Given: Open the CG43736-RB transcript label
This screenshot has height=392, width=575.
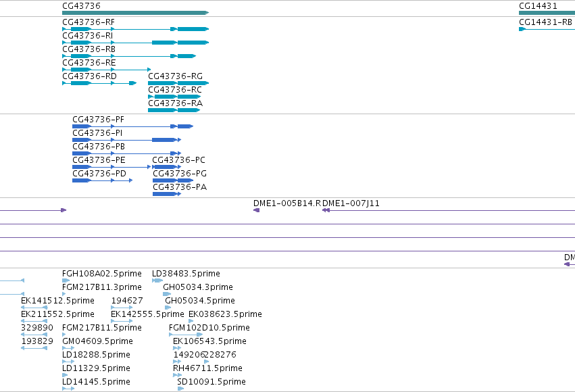Looking at the screenshot, I should [89, 49].
